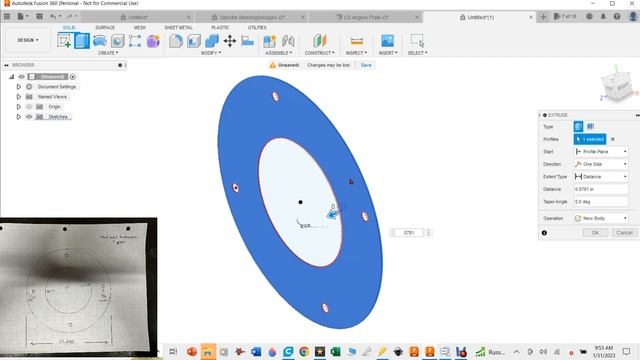Toggle visibility of the Sketches folder
The width and height of the screenshot is (640, 360).
click(29, 117)
